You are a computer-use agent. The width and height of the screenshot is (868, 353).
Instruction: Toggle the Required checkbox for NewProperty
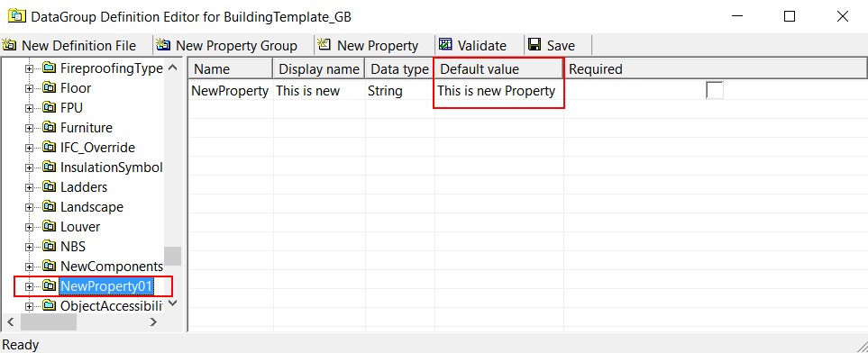pyautogui.click(x=715, y=90)
